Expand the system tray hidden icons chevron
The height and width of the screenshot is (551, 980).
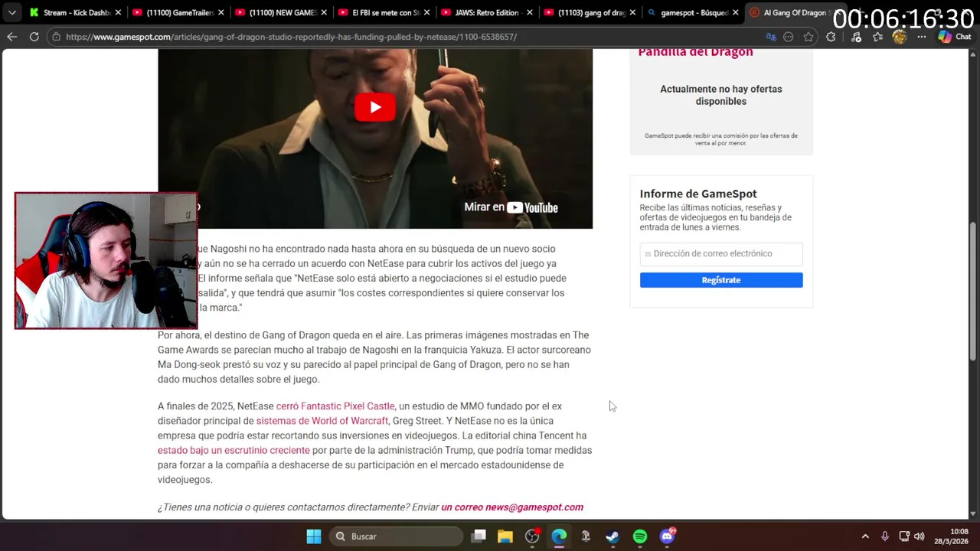coord(865,536)
